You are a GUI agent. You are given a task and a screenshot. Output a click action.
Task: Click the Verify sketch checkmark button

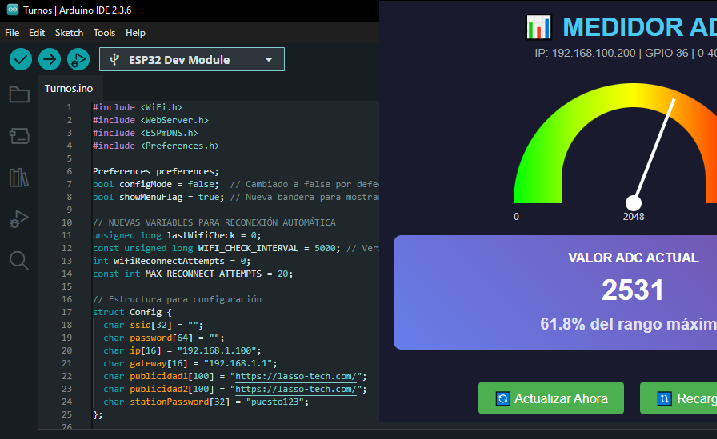coord(21,59)
